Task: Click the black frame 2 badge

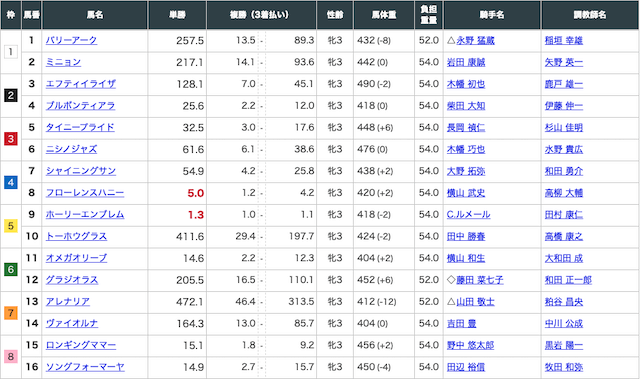Action: 11,95
